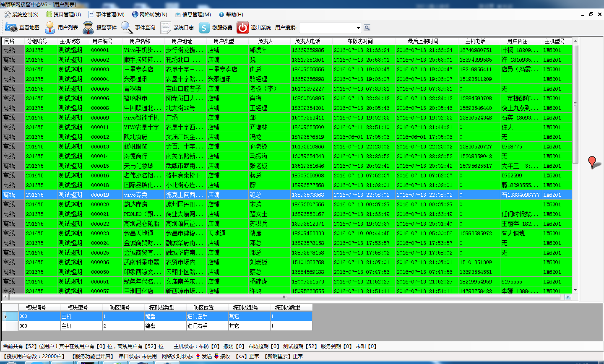Click the 资料管理 menu database icon
Image resolution: width=604 pixels, height=364 pixels.
(49, 14)
